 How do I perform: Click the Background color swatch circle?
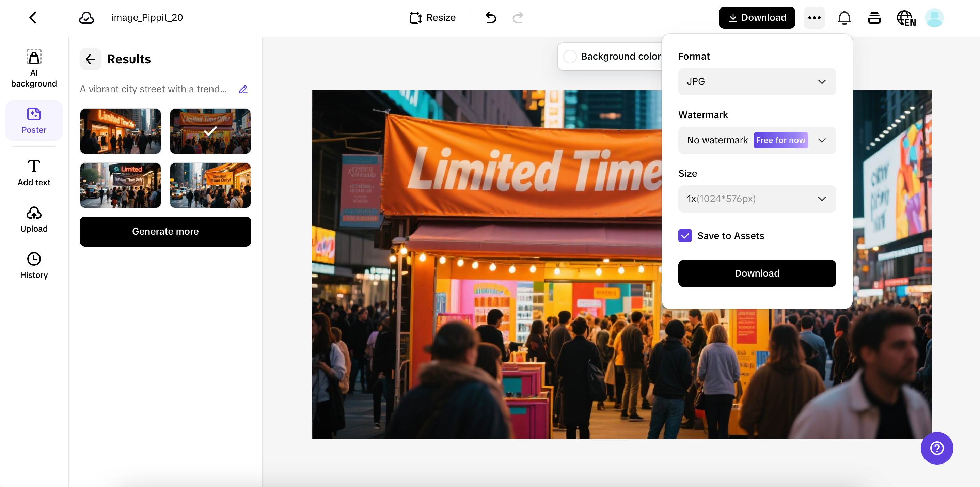coord(570,56)
